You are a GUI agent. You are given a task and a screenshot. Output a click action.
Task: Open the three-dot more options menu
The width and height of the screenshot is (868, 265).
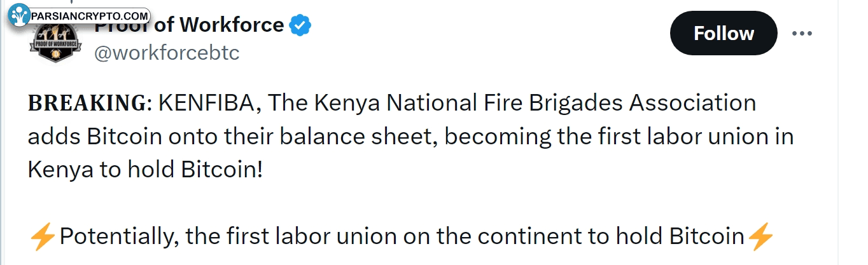click(801, 33)
